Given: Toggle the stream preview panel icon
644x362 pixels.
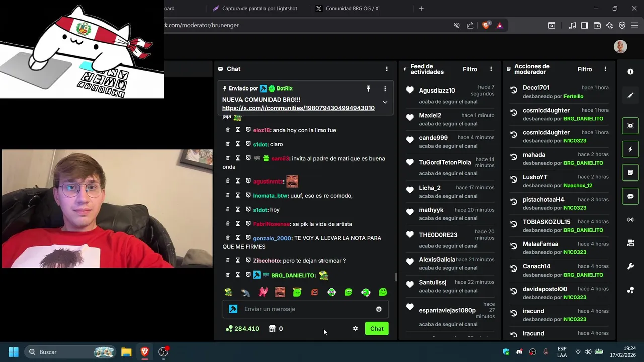Looking at the screenshot, I should [630, 126].
